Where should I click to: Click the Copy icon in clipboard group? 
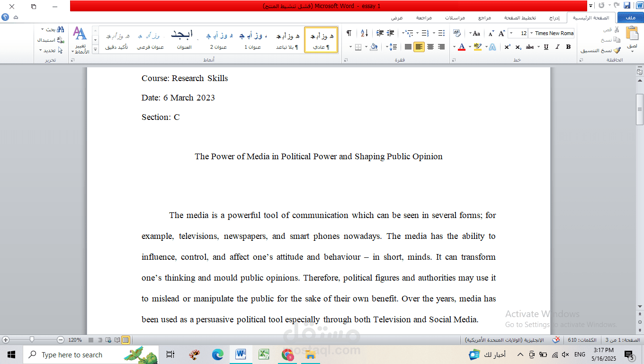(x=617, y=40)
